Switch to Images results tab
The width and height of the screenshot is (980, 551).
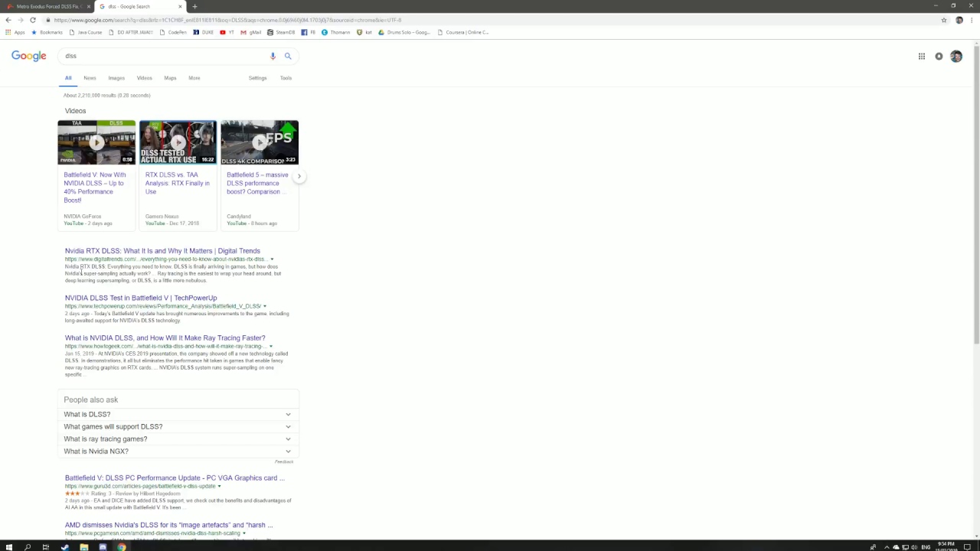(x=116, y=78)
